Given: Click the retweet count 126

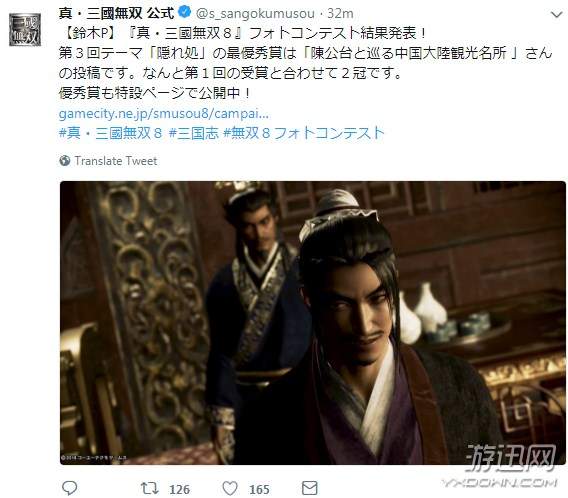Looking at the screenshot, I should pos(179,489).
